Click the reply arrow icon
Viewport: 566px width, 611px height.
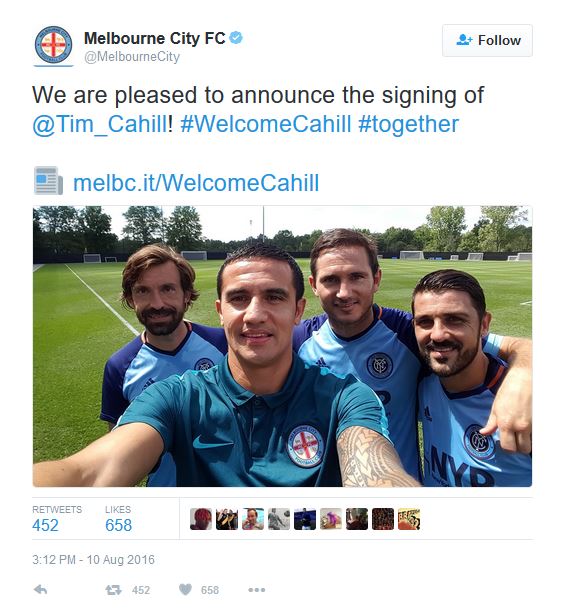tap(41, 590)
